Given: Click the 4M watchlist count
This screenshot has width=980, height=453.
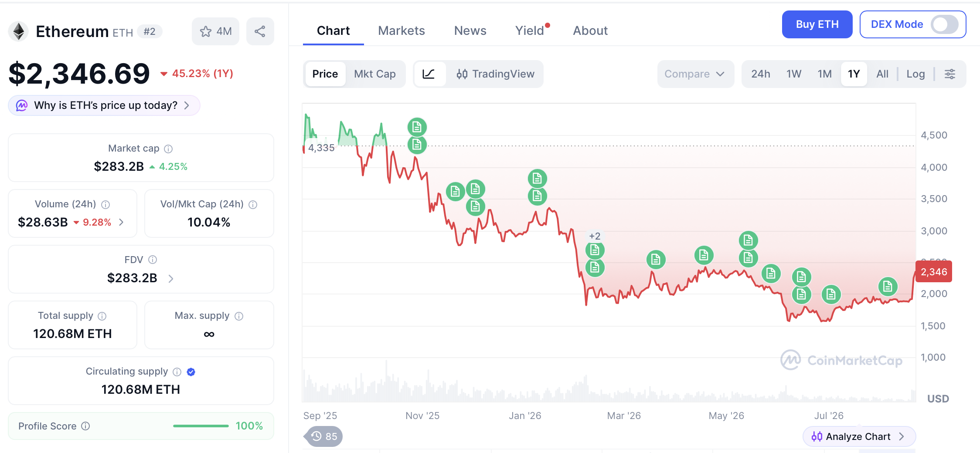Looking at the screenshot, I should [x=224, y=31].
